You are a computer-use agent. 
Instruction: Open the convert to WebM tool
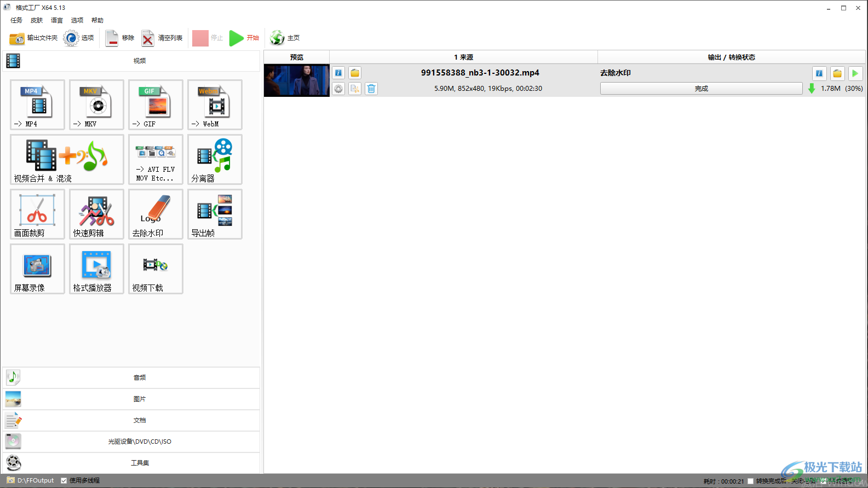[x=215, y=104]
